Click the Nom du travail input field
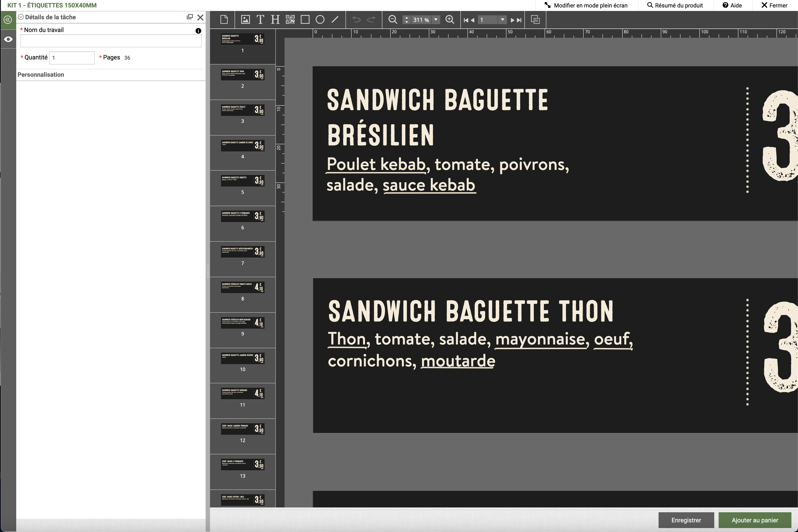 111,41
